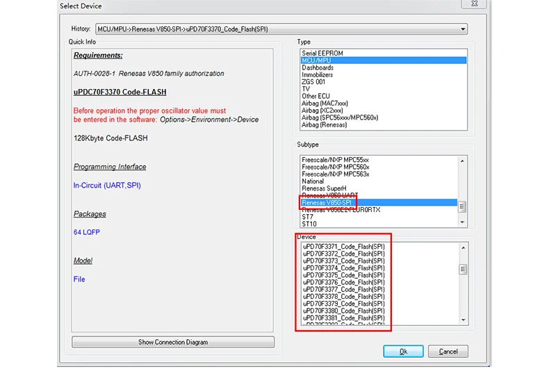Click Device list scroll up arrow
The width and height of the screenshot is (549, 392).
click(x=464, y=247)
